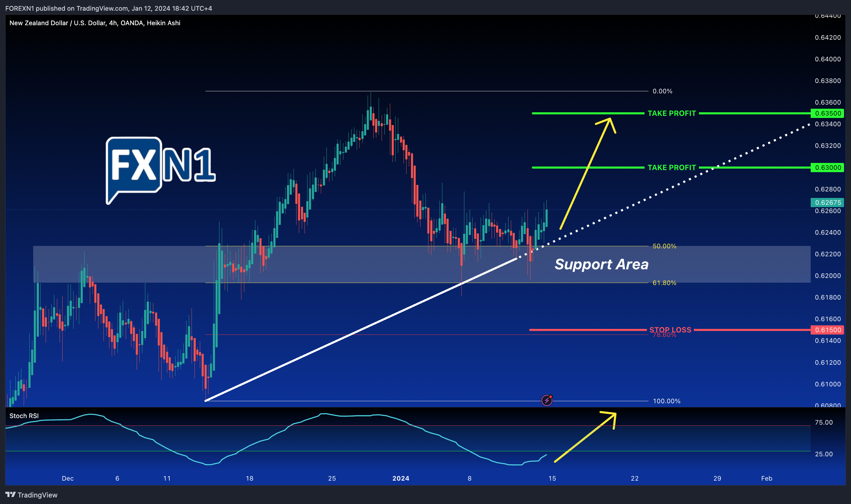Click the 18 date on the time axis
This screenshot has height=504, width=851.
(x=249, y=478)
